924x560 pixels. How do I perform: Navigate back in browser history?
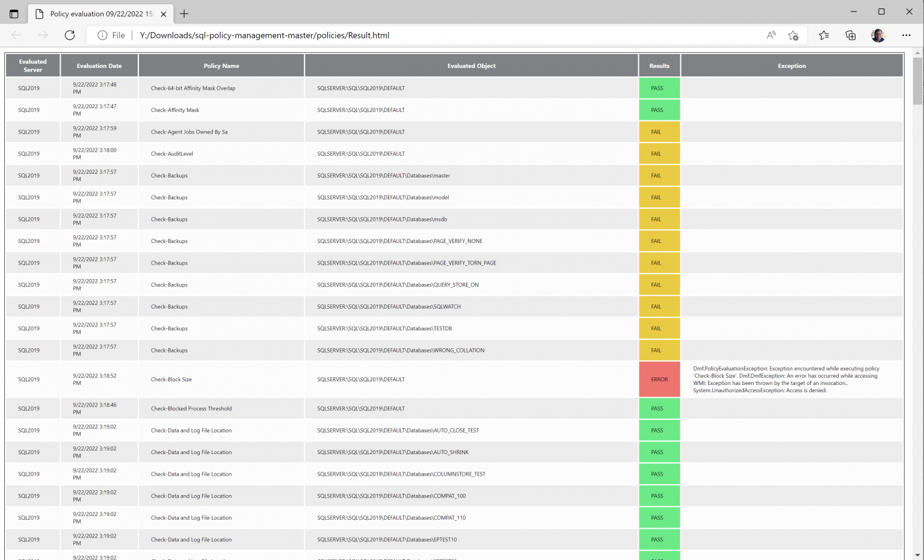point(16,35)
